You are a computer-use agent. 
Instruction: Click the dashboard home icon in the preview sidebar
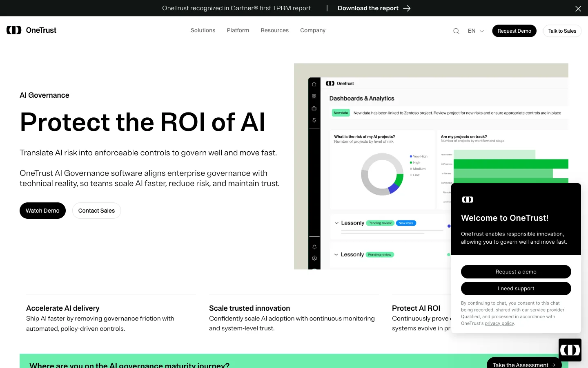[x=314, y=84]
